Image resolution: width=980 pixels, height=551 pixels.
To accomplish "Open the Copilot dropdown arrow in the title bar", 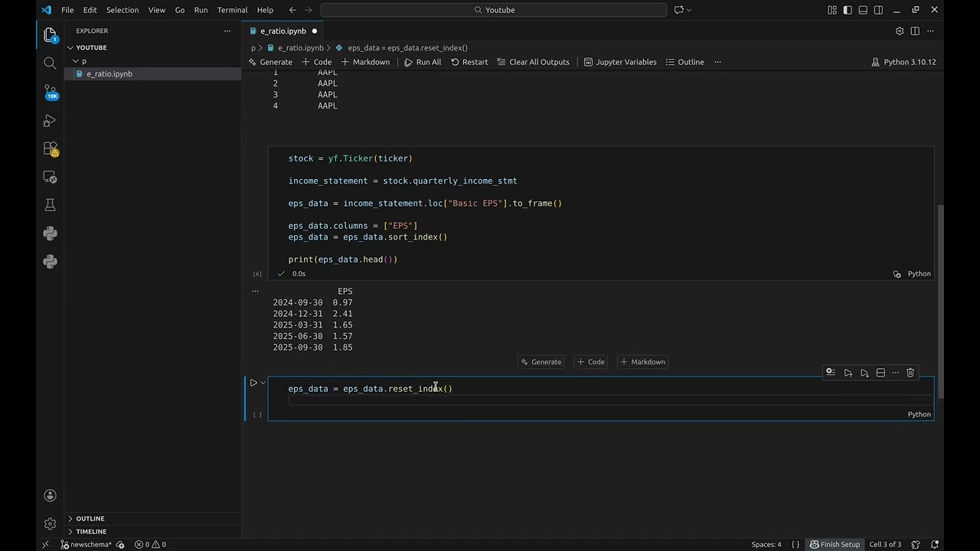I will 689,10.
